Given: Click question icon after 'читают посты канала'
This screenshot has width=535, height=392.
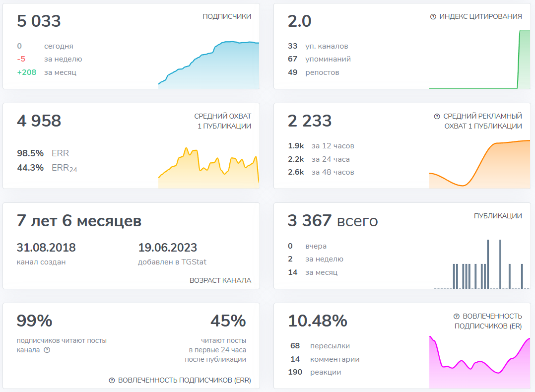Looking at the screenshot, I should pyautogui.click(x=47, y=350).
